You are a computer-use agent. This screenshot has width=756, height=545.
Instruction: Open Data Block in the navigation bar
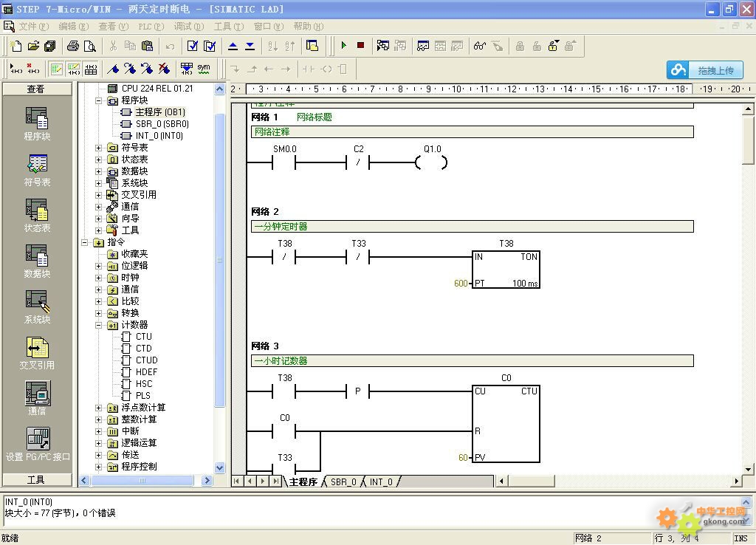tap(37, 261)
